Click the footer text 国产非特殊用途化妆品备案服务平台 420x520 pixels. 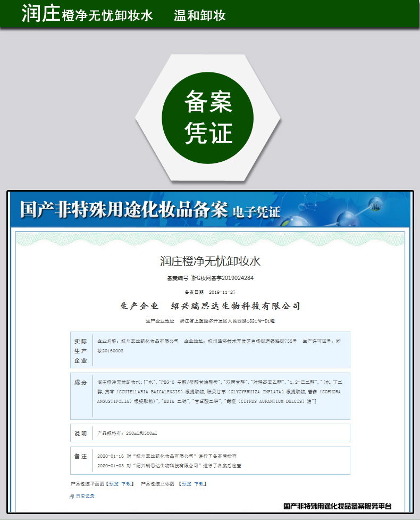(337, 506)
